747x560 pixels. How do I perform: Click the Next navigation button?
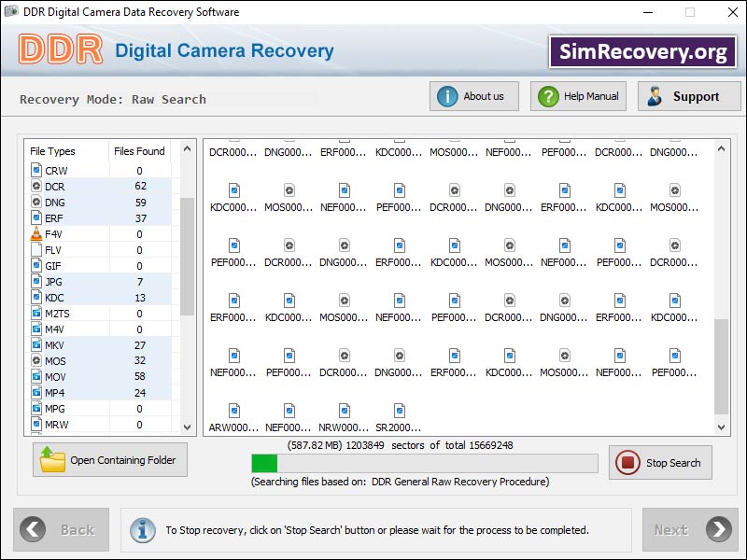pos(687,529)
